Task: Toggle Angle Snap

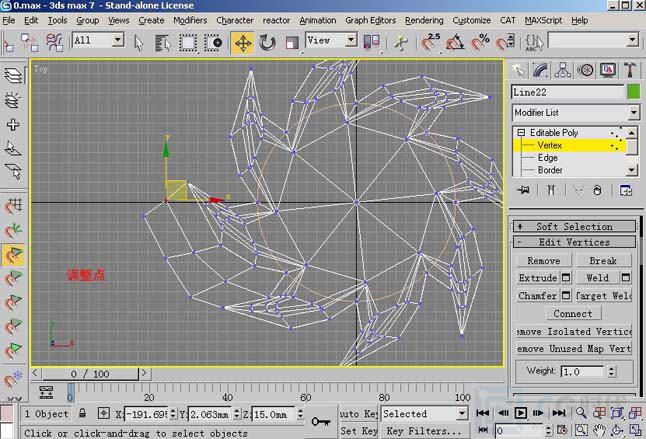Action: [455, 43]
